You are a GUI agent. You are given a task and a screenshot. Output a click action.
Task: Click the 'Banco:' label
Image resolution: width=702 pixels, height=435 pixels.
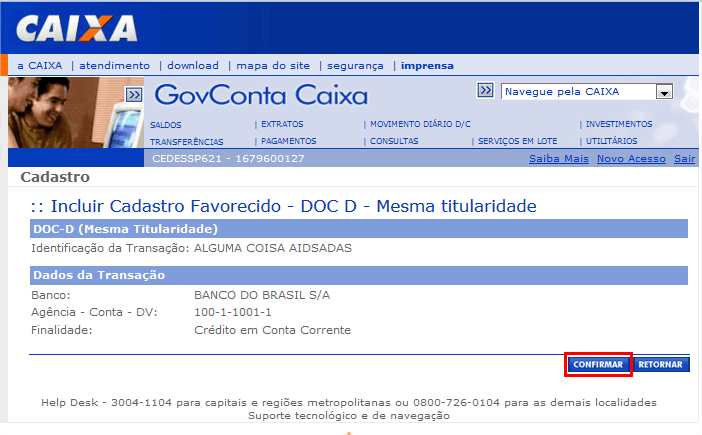pyautogui.click(x=51, y=295)
